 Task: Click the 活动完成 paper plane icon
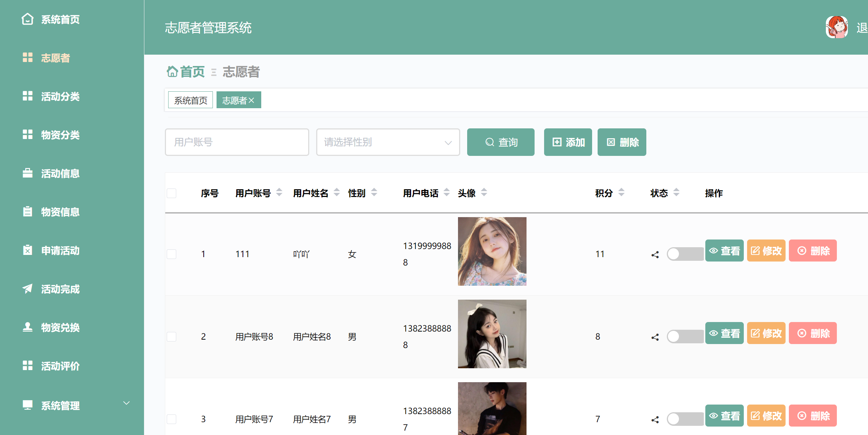pos(27,289)
